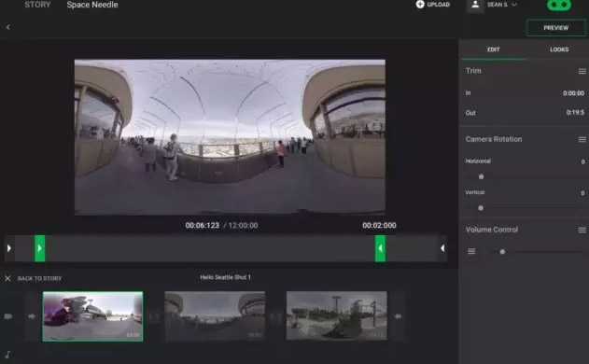Click the PREVIEW button
This screenshot has width=589, height=364.
(556, 28)
